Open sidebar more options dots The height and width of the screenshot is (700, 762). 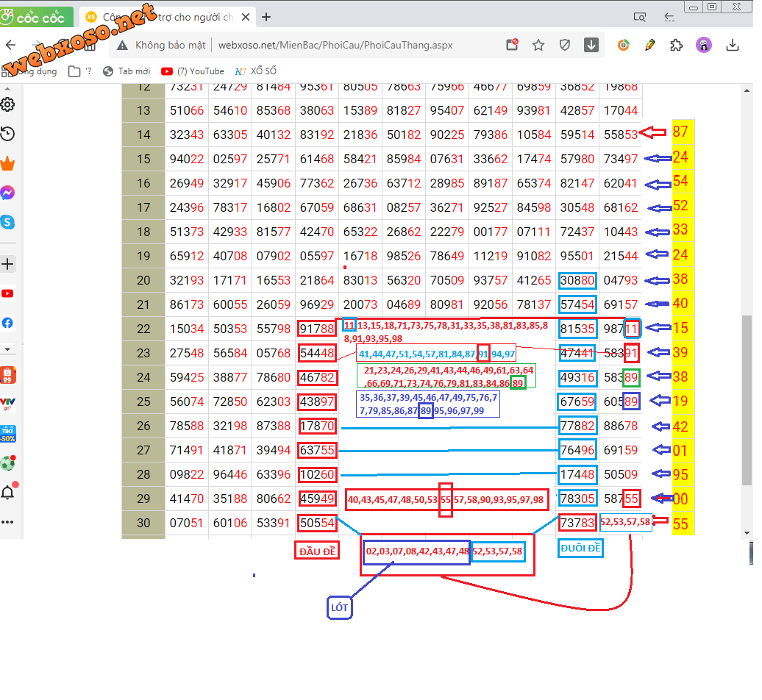[x=7, y=522]
